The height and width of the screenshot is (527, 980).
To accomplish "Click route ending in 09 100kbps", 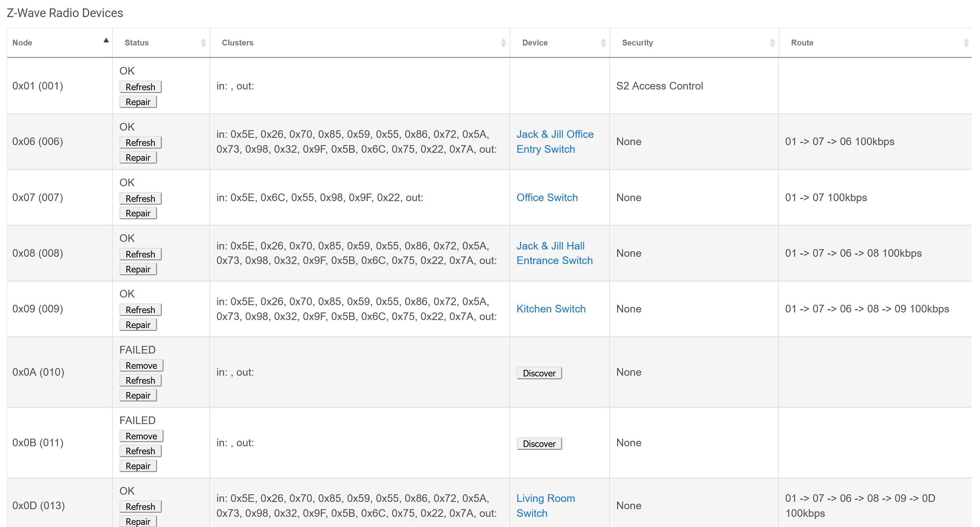I will [867, 308].
